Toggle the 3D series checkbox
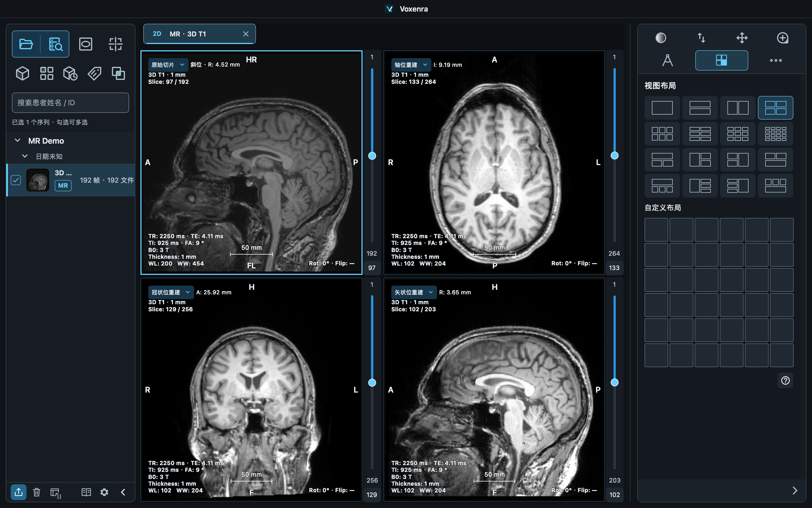The width and height of the screenshot is (812, 508). tap(16, 180)
